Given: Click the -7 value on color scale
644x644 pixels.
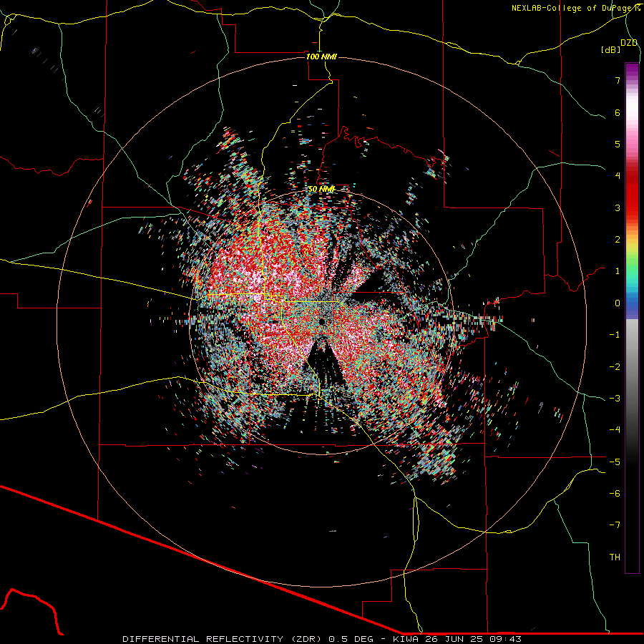Looking at the screenshot, I should pos(615,525).
